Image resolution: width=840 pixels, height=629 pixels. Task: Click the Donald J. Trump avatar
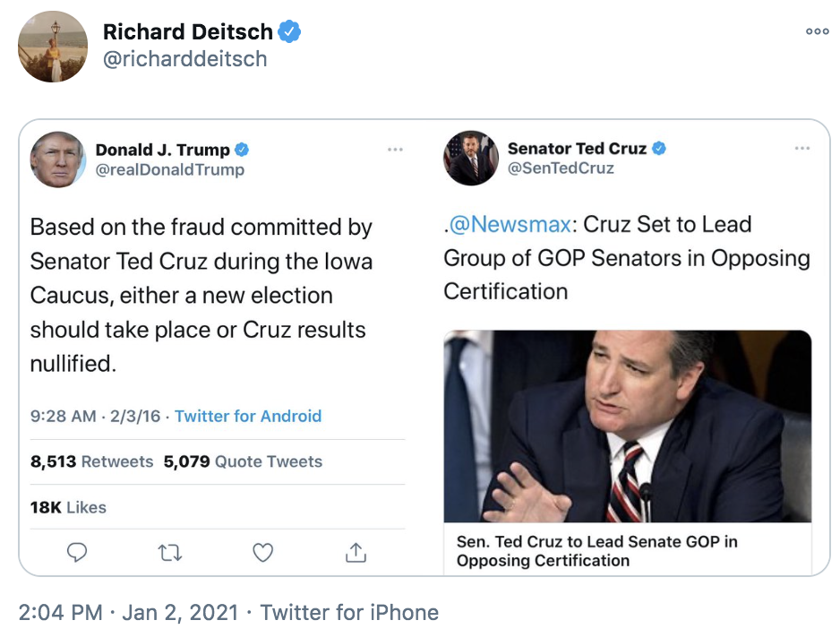click(58, 159)
